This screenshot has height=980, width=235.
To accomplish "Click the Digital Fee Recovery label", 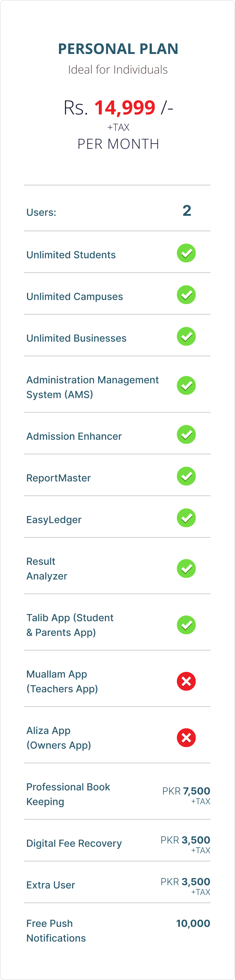I will click(x=74, y=843).
